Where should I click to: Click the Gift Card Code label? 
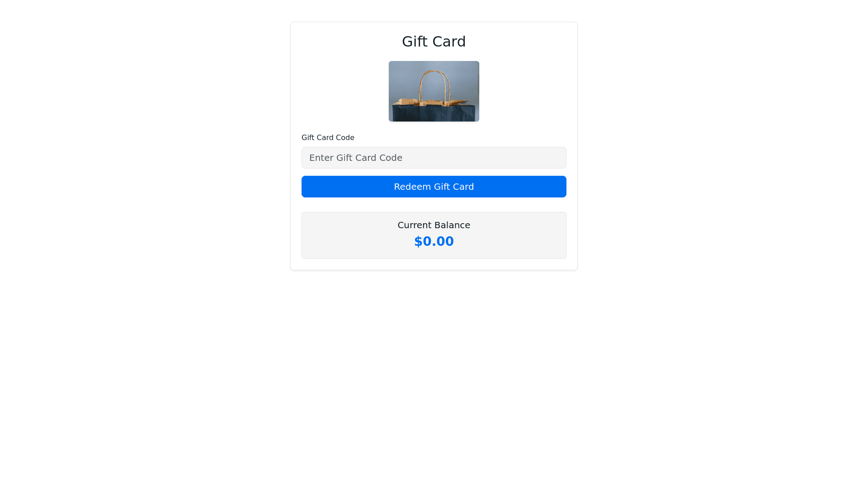tap(328, 138)
